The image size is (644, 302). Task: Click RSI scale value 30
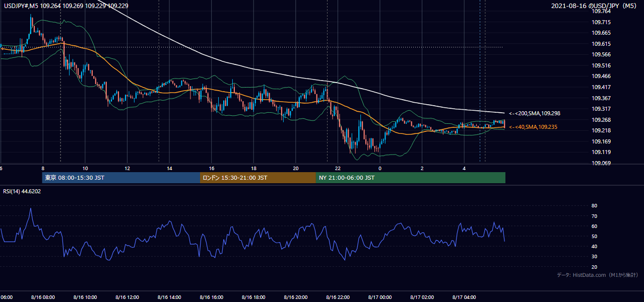click(x=594, y=256)
